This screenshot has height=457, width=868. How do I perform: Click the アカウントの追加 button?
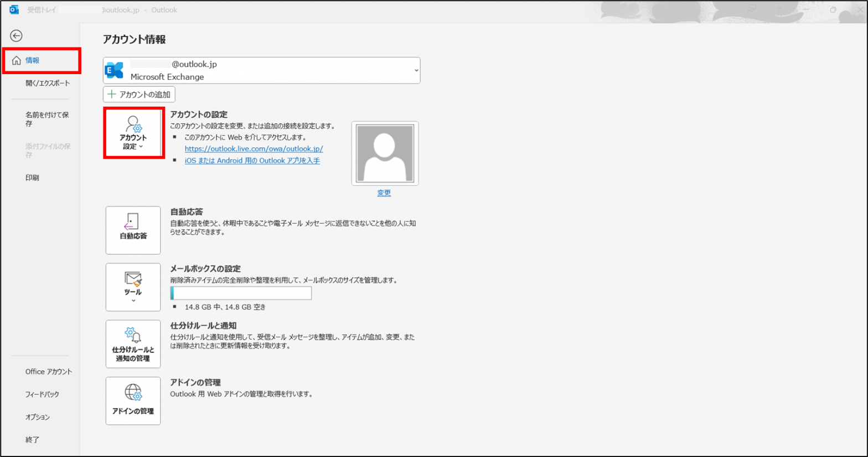coord(139,95)
